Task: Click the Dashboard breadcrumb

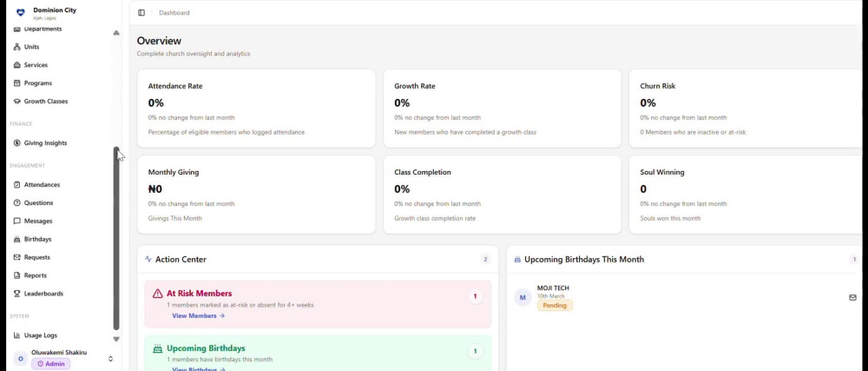Action: [x=174, y=13]
